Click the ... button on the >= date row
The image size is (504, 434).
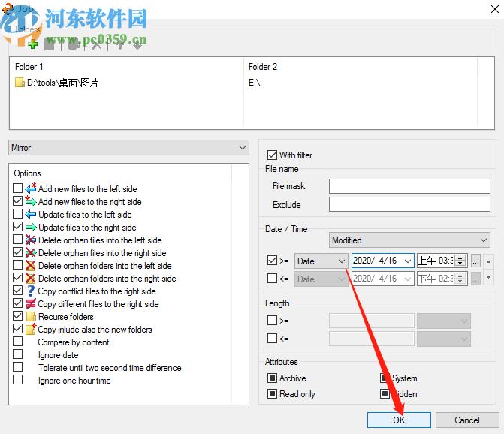475,261
